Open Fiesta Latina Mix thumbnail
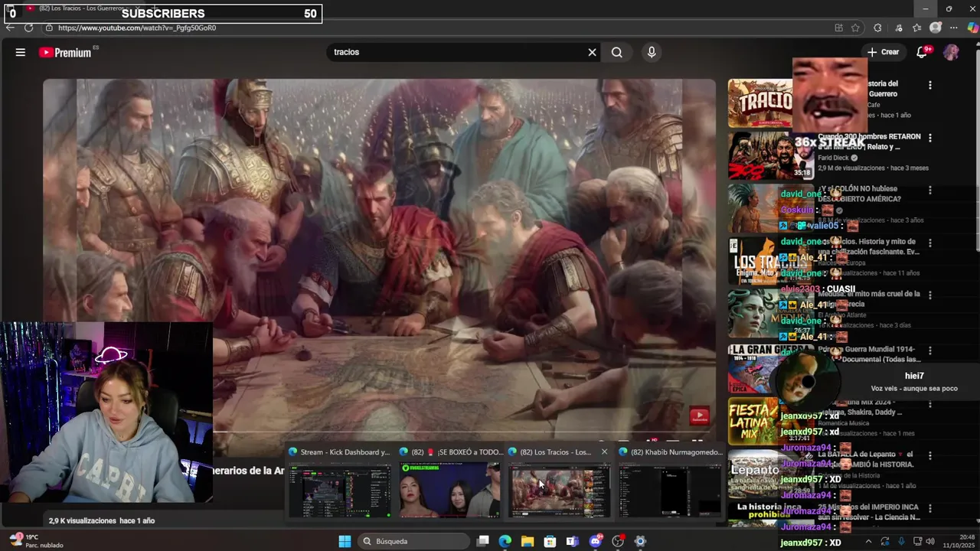980x551 pixels. coord(770,420)
